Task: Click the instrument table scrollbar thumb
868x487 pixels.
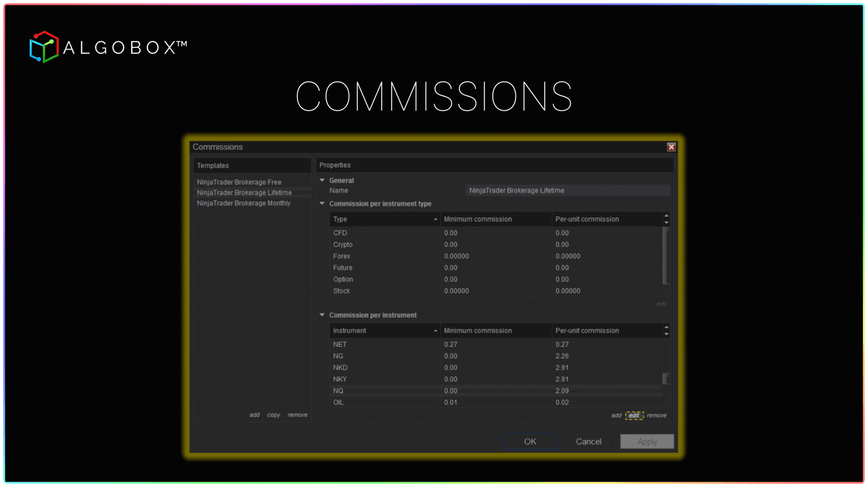Action: pyautogui.click(x=666, y=378)
